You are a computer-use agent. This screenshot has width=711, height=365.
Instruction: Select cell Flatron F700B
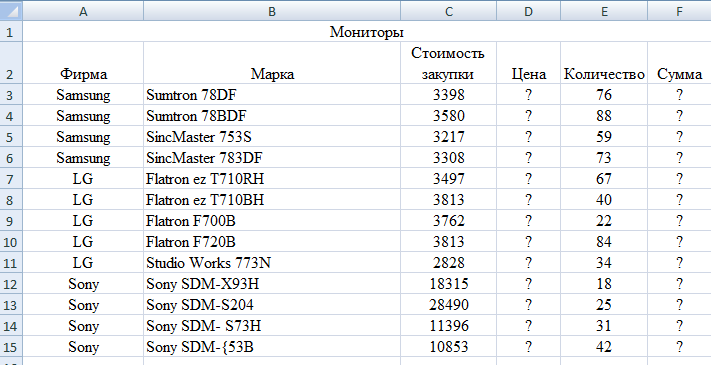pyautogui.click(x=272, y=221)
